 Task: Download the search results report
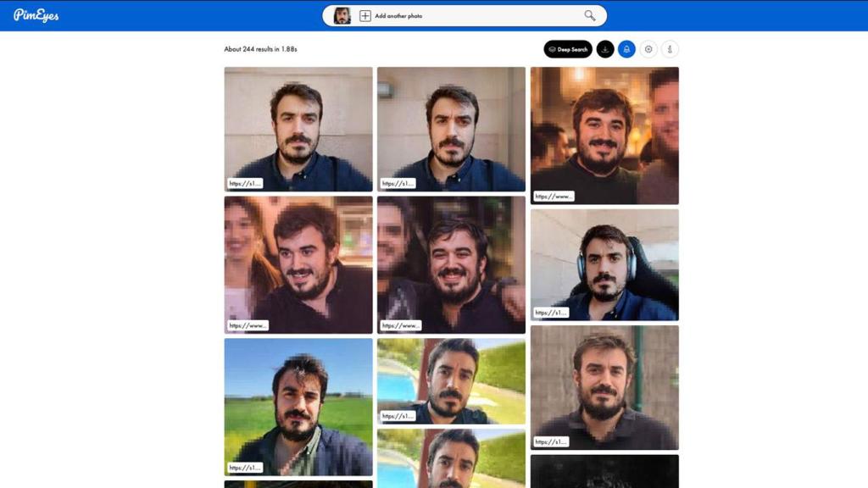603,48
